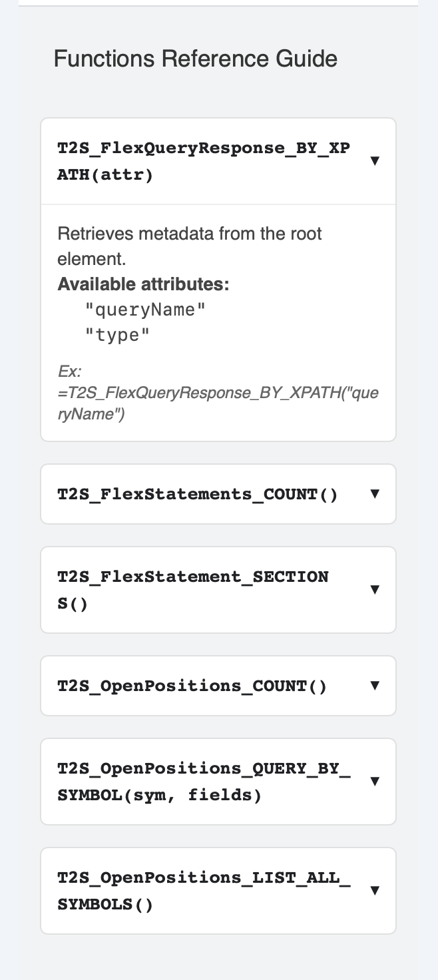Click the T2S_FlexQueryResponse_BY_XPATH(attr) header title
The height and width of the screenshot is (980, 438).
click(x=203, y=161)
